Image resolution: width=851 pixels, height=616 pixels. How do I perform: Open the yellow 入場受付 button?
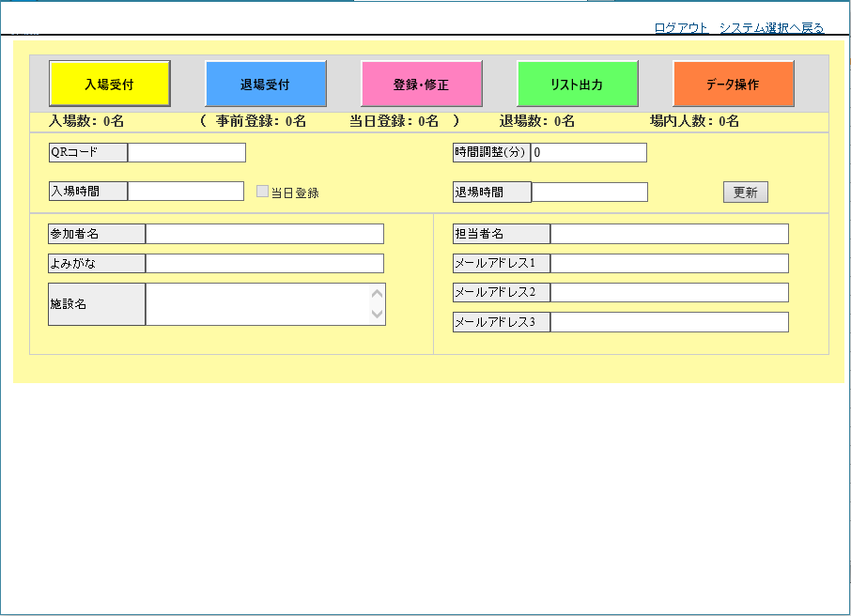110,84
